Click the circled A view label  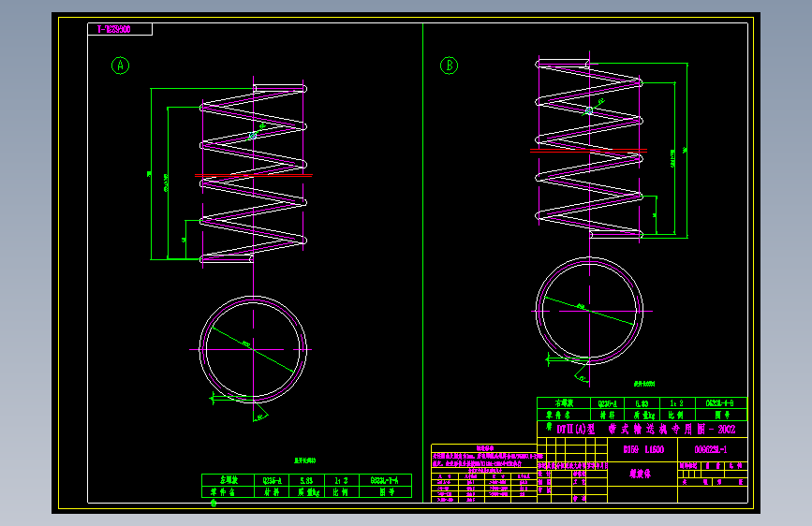click(x=120, y=66)
